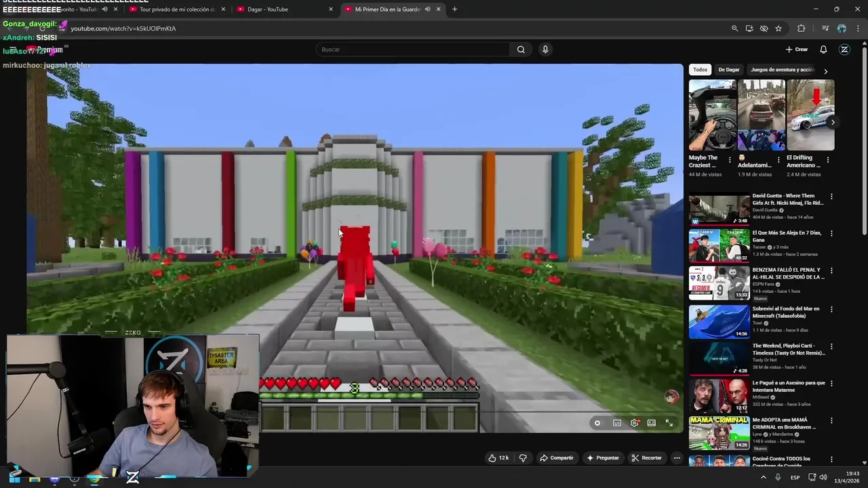868x488 pixels.
Task: Click the install app icon in address bar
Action: click(749, 28)
